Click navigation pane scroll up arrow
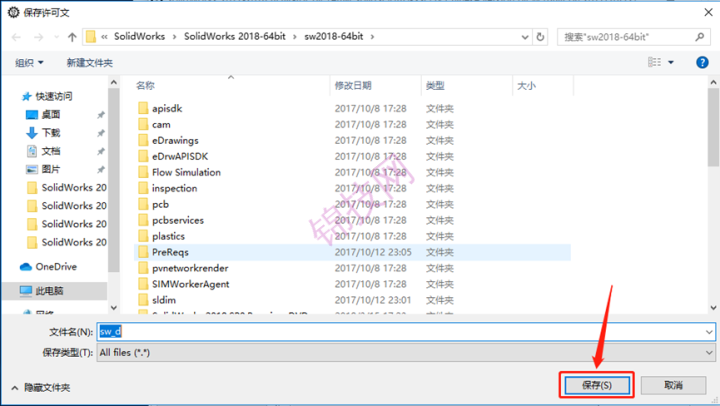Screen dimensions: 720x406 point(114,82)
